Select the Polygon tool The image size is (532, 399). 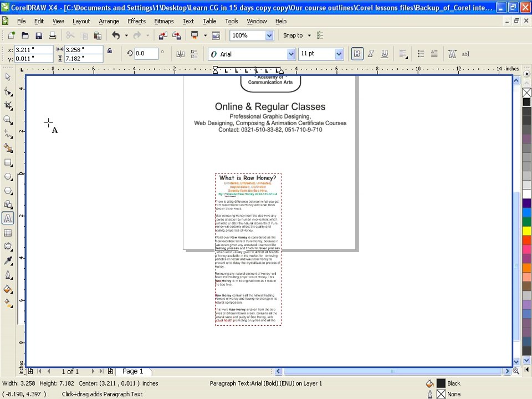[x=8, y=191]
